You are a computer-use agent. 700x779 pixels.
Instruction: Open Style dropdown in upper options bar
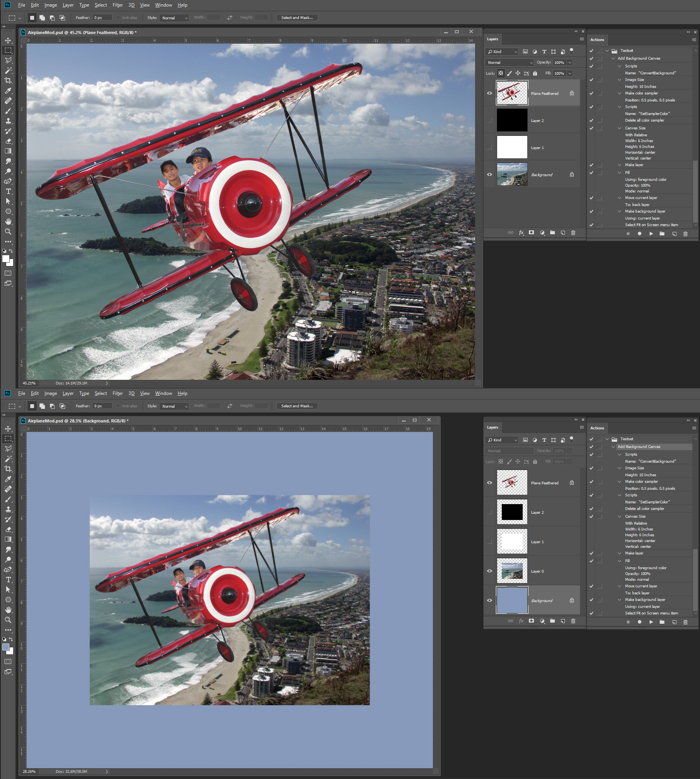(174, 18)
